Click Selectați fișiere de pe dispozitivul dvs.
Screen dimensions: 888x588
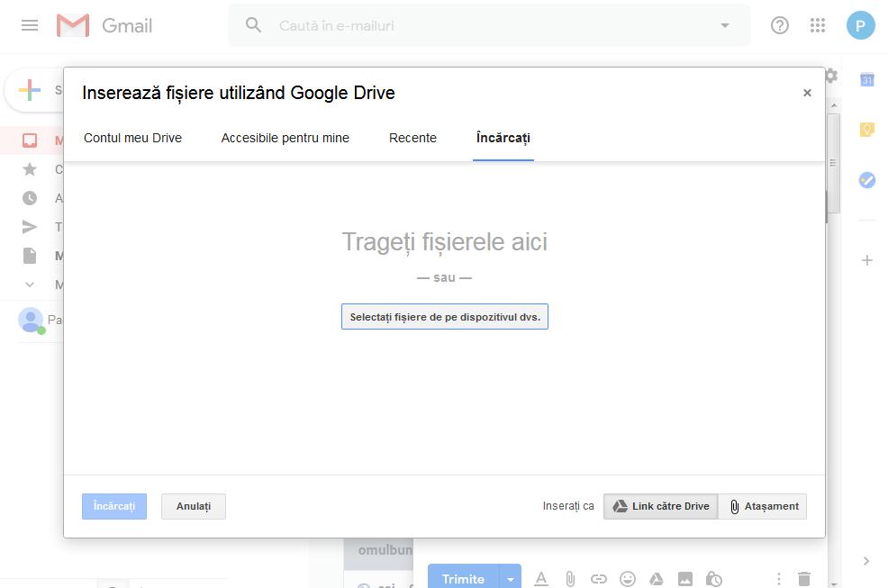(x=445, y=317)
